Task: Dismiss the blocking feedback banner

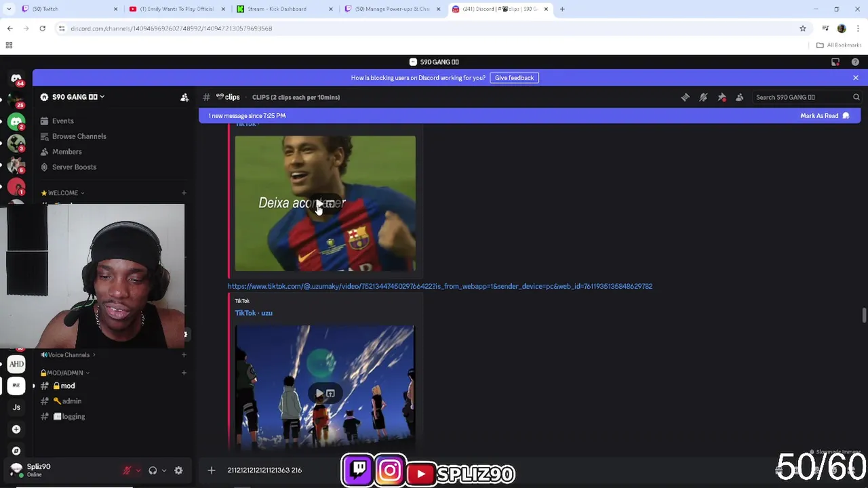Action: pyautogui.click(x=856, y=78)
